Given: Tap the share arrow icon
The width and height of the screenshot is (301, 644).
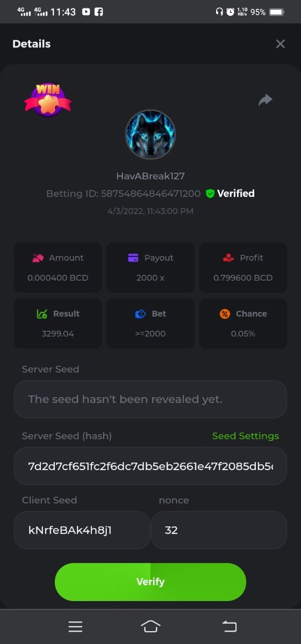Looking at the screenshot, I should (x=266, y=100).
